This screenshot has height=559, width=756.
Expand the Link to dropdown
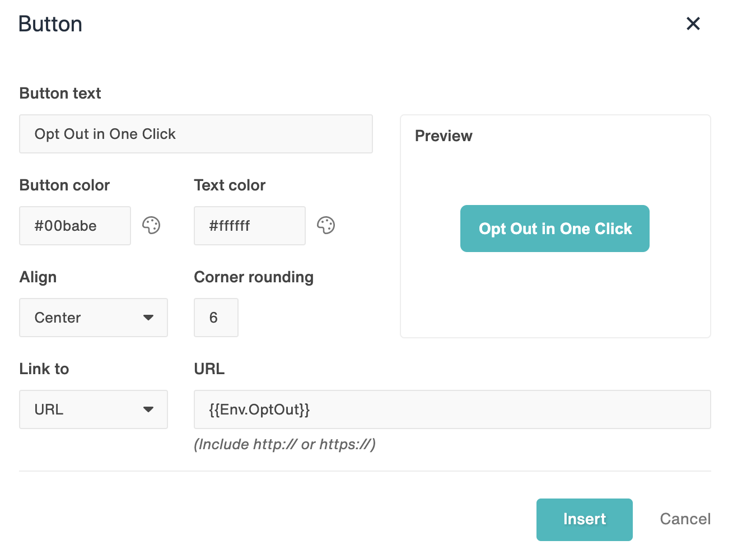coord(93,409)
